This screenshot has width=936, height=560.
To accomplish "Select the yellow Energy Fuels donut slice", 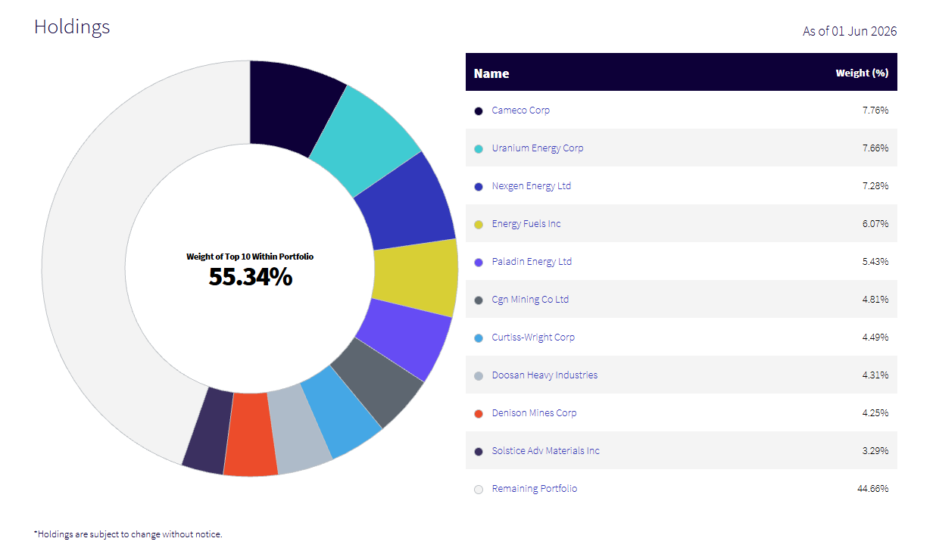I will click(x=416, y=278).
